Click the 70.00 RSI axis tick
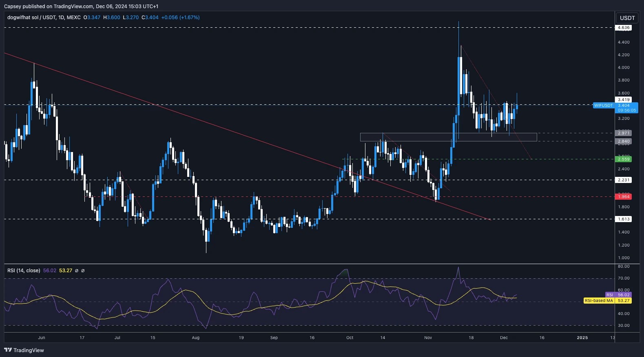The image size is (644, 357). [x=624, y=278]
